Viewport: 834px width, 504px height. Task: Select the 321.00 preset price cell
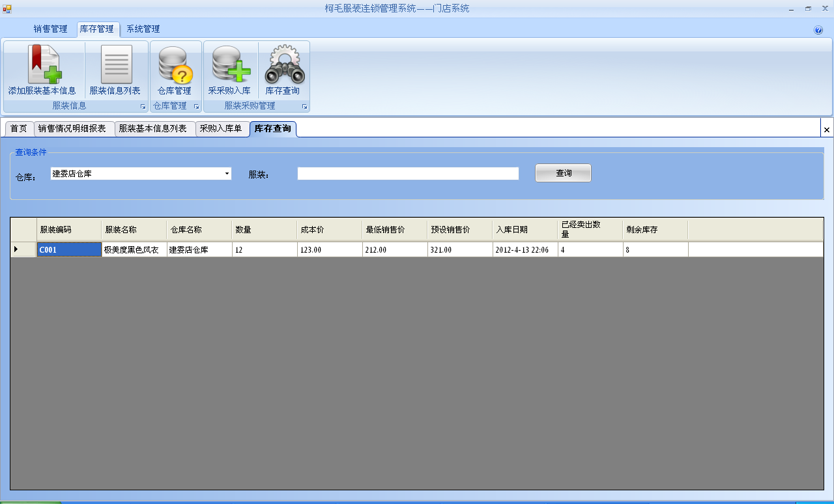click(x=460, y=249)
